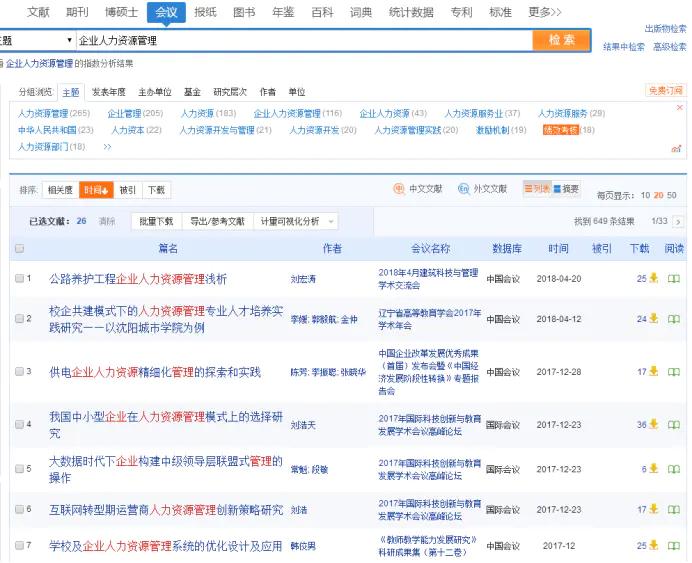Screen dimensions: 692x563
Task: Check the checkbox for result 1
Action: coord(19,278)
